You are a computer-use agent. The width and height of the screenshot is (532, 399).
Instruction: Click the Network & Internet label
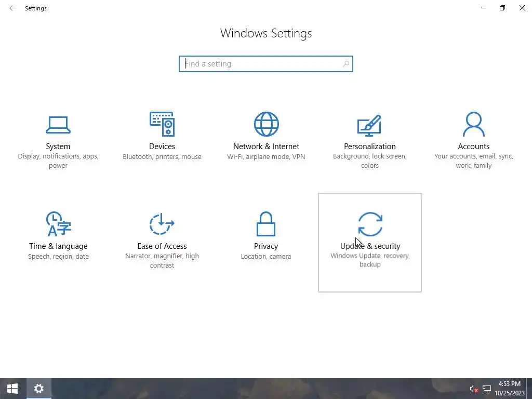pyautogui.click(x=266, y=146)
